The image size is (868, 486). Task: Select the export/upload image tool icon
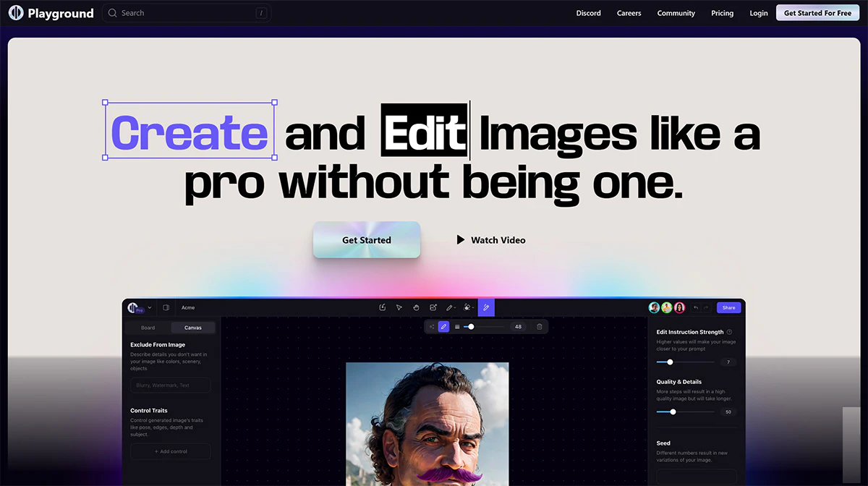coord(382,307)
